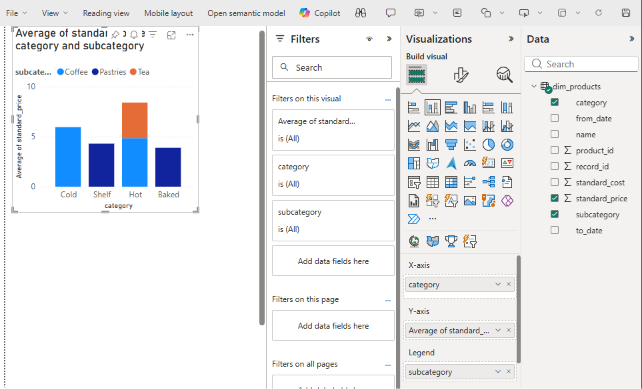
Task: Select the donut chart visual
Action: point(507,145)
